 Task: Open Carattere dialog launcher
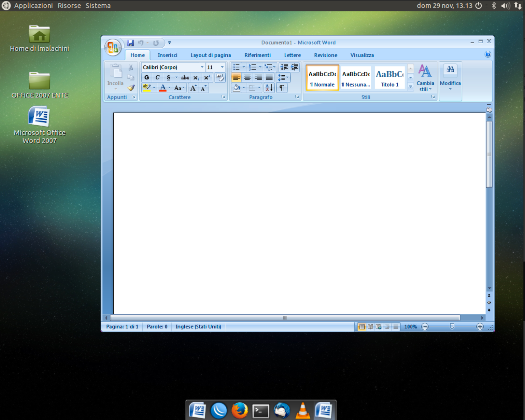[223, 97]
